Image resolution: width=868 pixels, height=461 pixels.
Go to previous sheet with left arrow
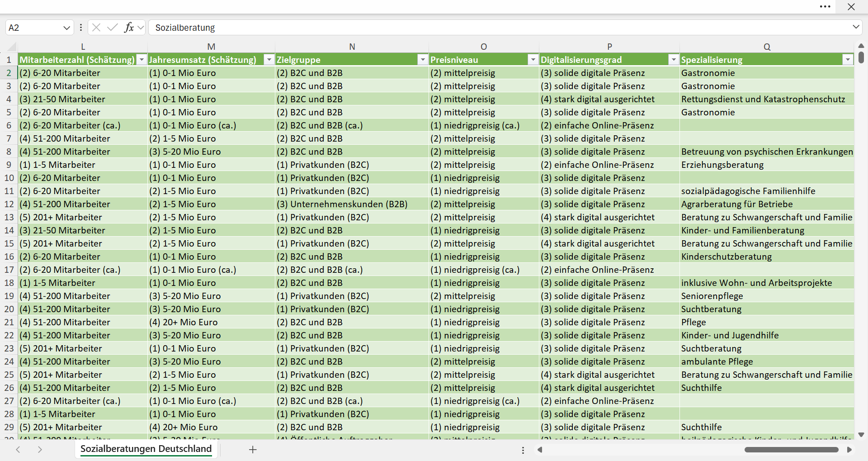[x=18, y=450]
